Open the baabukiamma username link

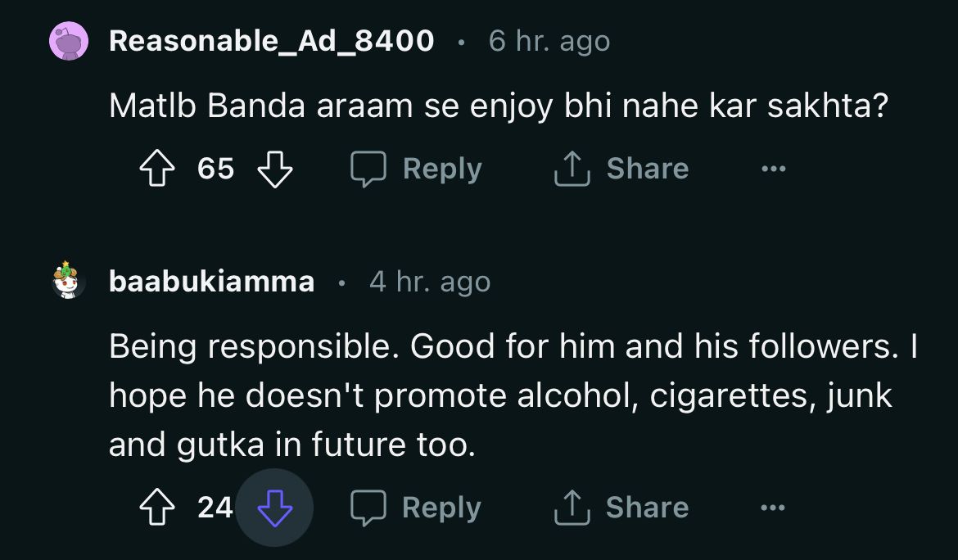[x=211, y=282]
